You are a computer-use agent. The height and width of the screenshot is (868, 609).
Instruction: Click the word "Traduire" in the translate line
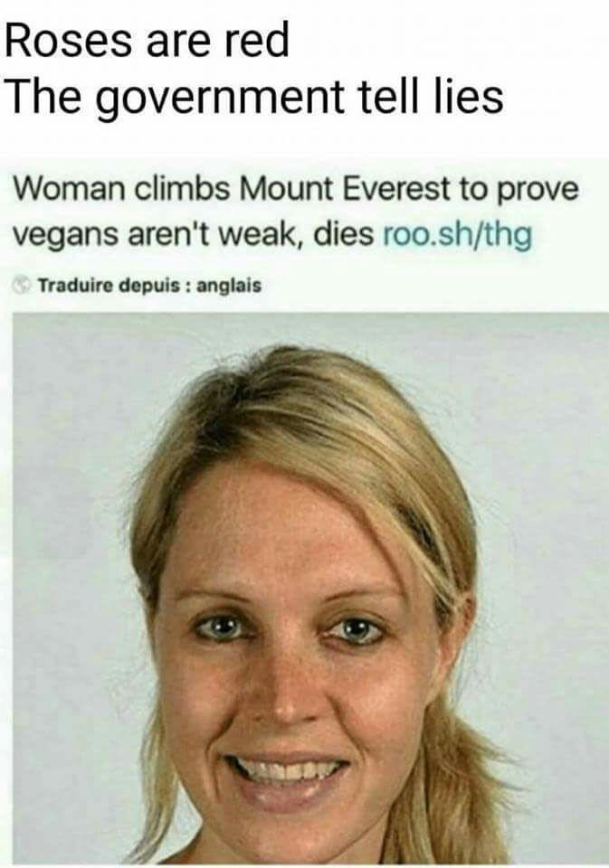pos(74,286)
